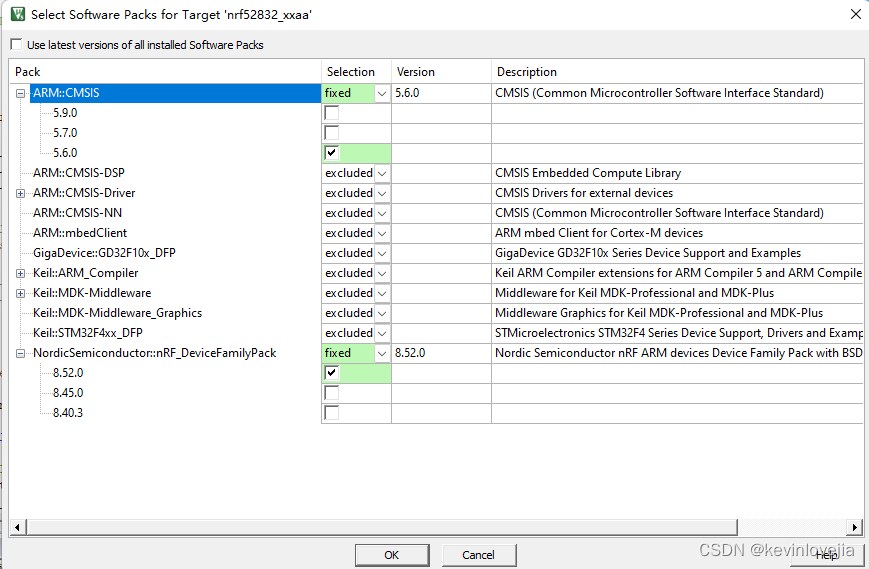The image size is (869, 569).
Task: Select the Keil::MDK-Middleware pack row
Action: click(x=92, y=293)
